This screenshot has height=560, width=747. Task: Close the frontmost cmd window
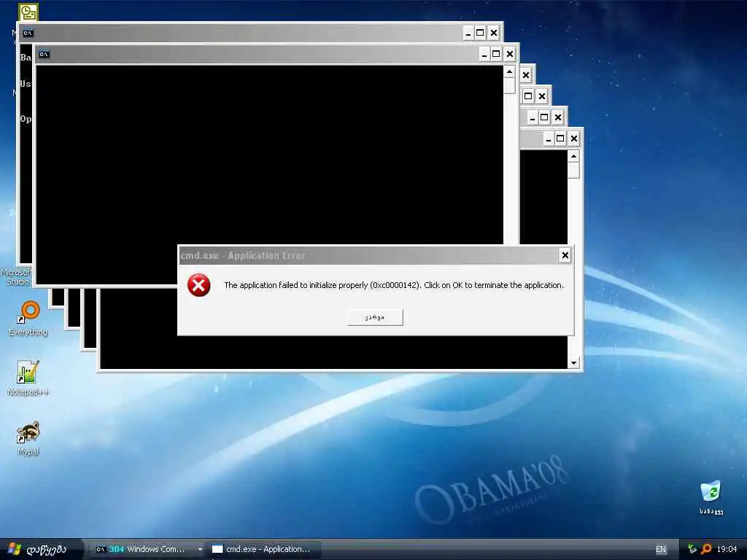[510, 54]
